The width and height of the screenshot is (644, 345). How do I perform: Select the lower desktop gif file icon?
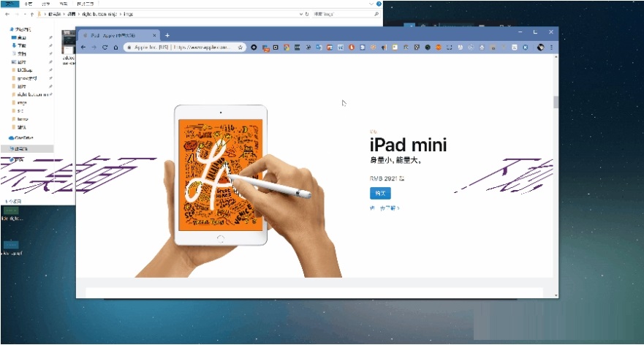pyautogui.click(x=12, y=249)
